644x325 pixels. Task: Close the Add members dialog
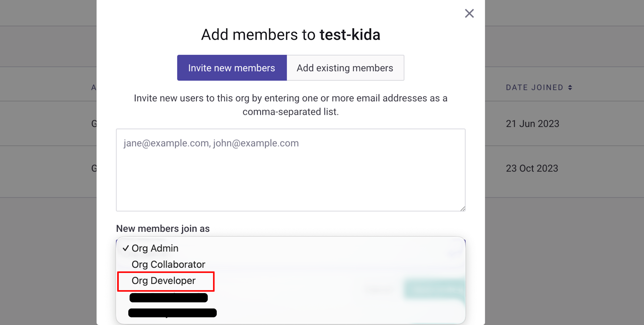tap(469, 14)
